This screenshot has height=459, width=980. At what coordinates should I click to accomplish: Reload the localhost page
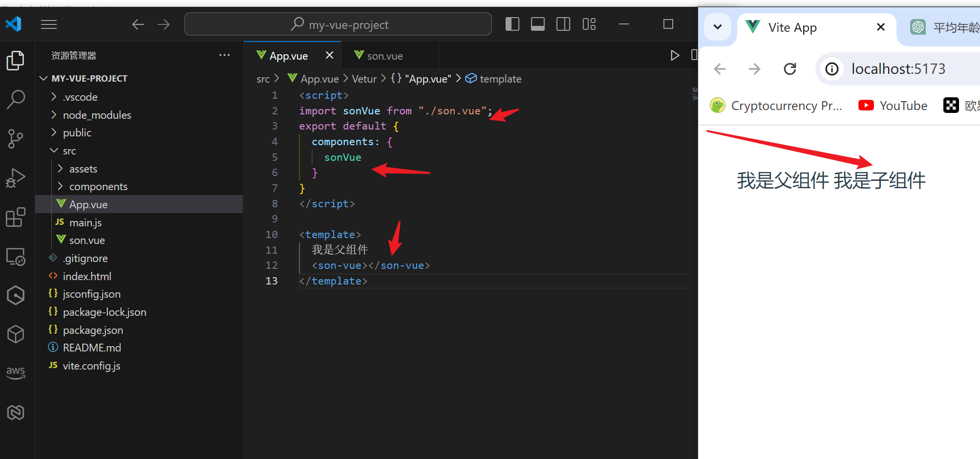pos(790,69)
